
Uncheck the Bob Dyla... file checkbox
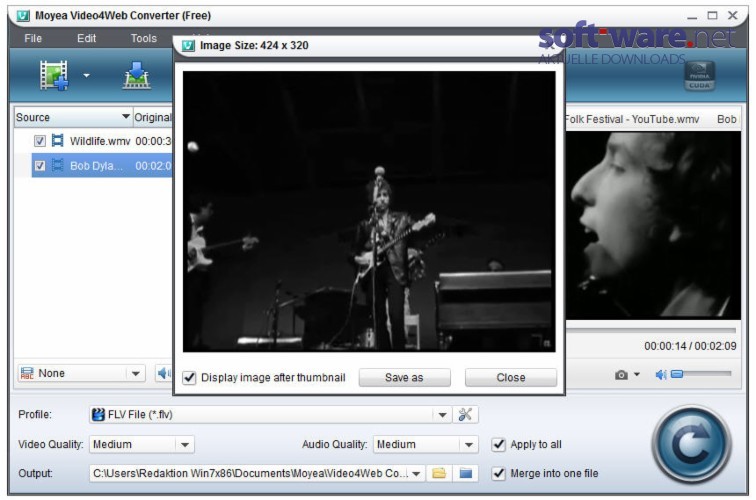click(x=40, y=165)
